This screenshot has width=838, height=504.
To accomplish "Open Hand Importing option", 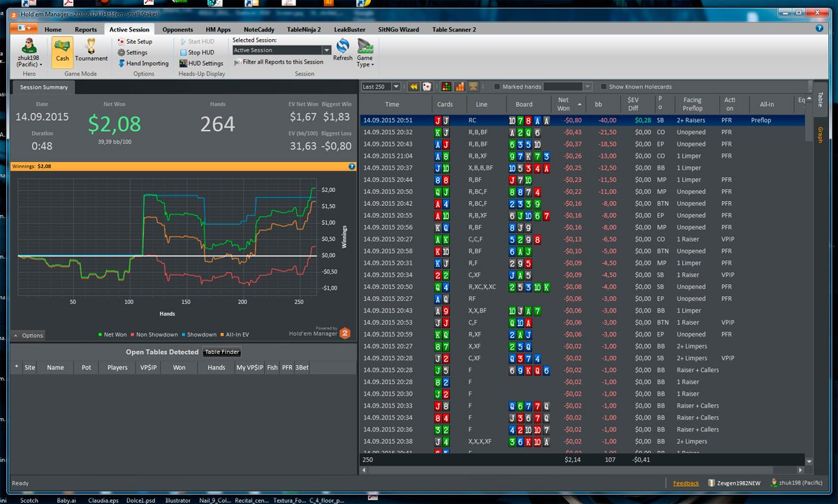I will point(142,64).
